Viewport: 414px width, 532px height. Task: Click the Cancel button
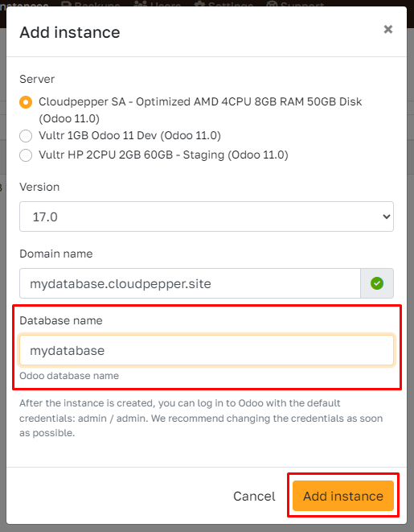point(254,496)
